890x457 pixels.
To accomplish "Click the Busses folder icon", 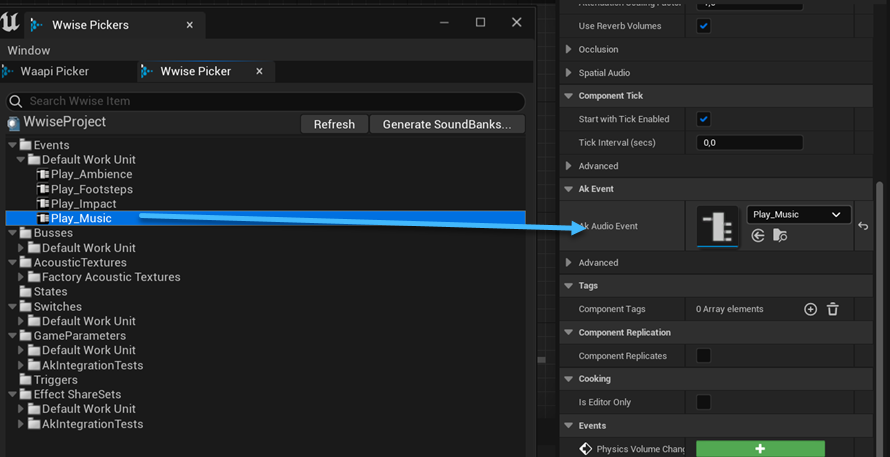I will [26, 233].
